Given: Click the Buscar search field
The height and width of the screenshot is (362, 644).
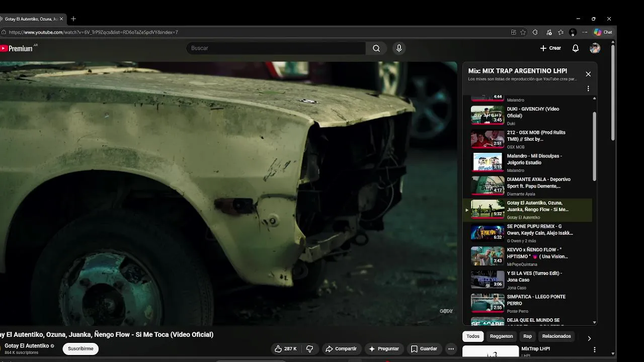Looking at the screenshot, I should point(276,48).
